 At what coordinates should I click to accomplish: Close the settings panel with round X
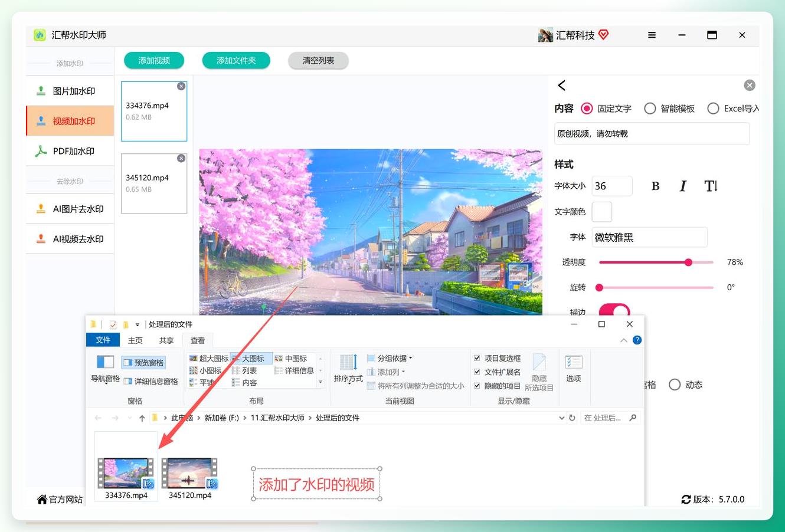tap(750, 86)
